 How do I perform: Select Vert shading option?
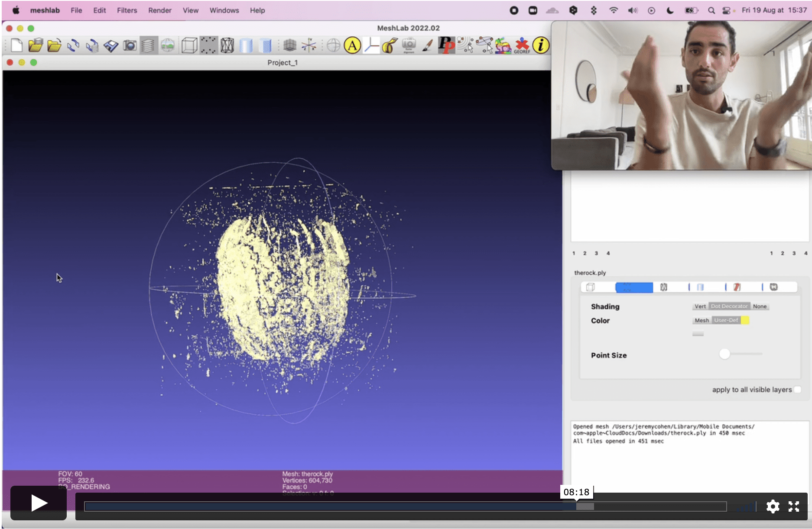pos(700,306)
